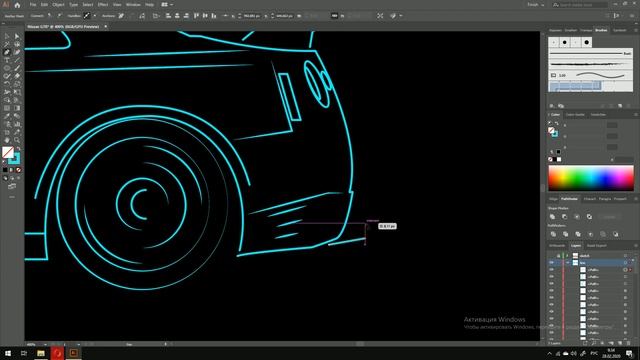The image size is (640, 360).
Task: Close the Nissan GTR document tab
Action: pos(105,27)
